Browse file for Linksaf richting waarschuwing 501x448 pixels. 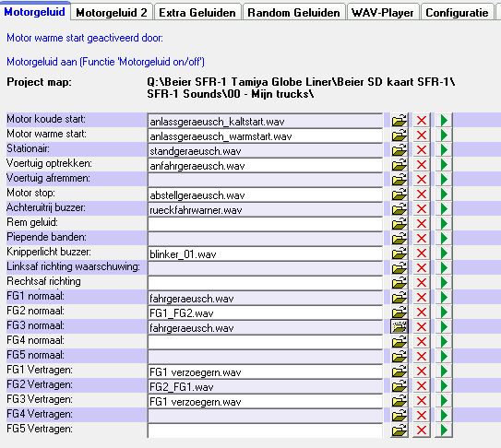coord(400,268)
